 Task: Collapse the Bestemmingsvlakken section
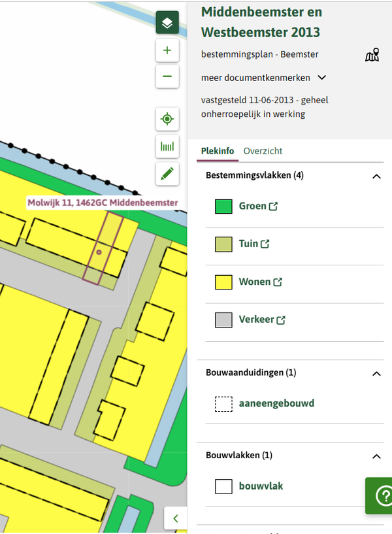(376, 176)
